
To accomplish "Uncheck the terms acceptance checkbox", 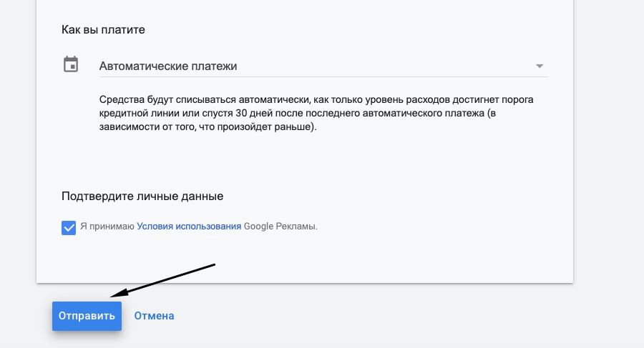I will (x=69, y=227).
